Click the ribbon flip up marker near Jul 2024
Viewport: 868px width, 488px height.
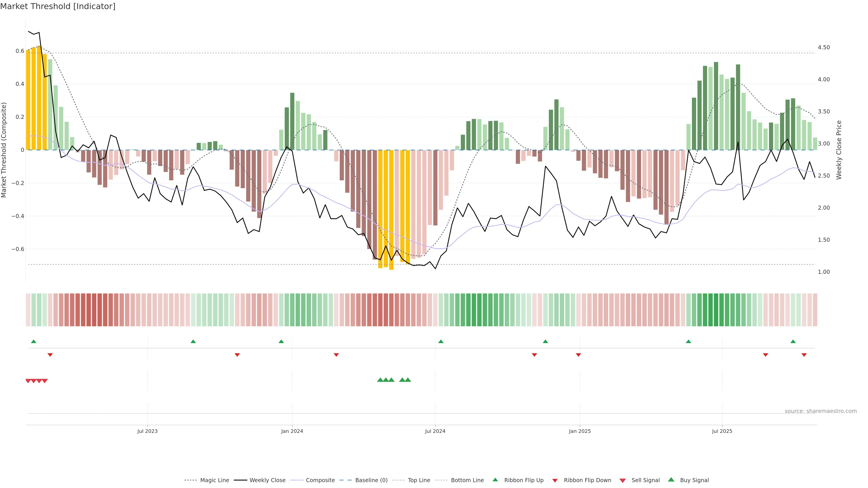tap(441, 342)
